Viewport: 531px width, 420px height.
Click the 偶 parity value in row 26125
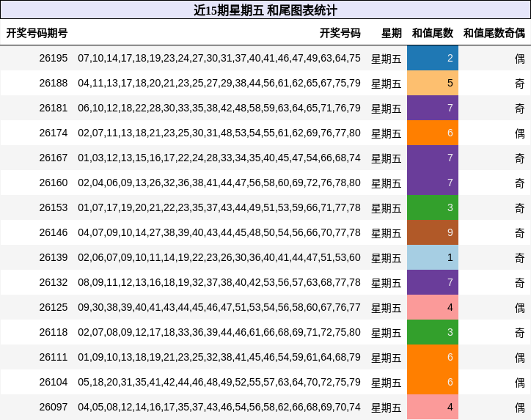point(520,308)
